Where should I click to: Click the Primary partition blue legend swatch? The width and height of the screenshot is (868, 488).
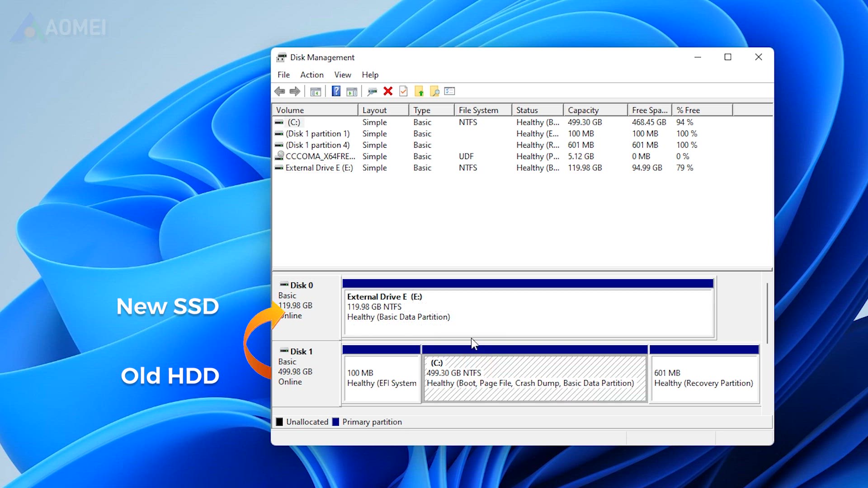coord(335,422)
